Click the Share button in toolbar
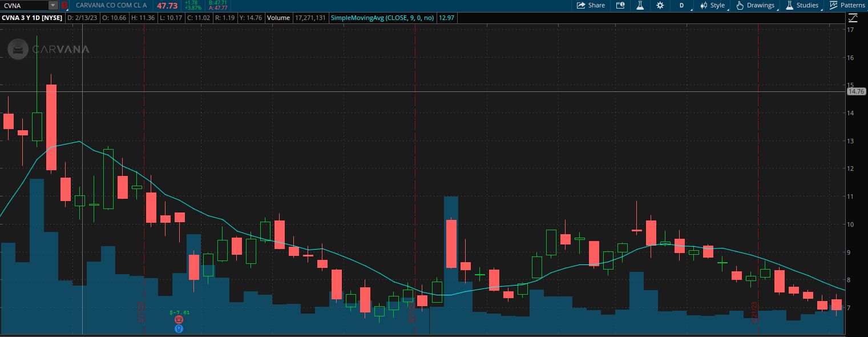The width and height of the screenshot is (868, 337). pos(591,5)
